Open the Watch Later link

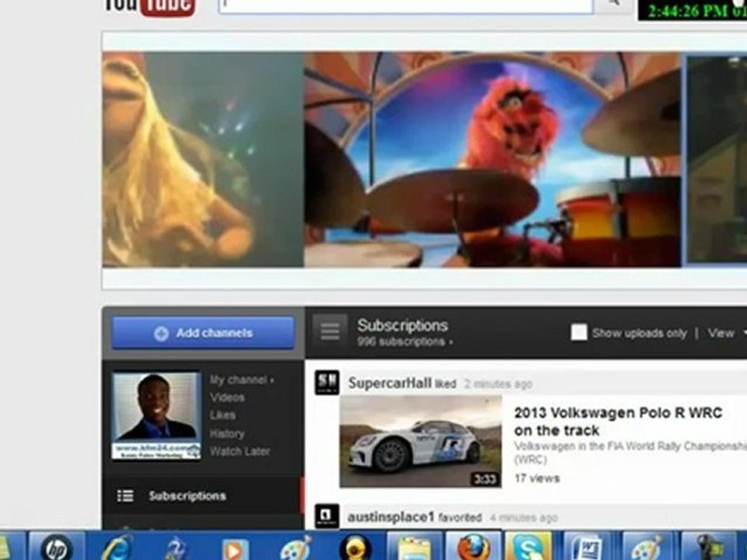pyautogui.click(x=240, y=451)
